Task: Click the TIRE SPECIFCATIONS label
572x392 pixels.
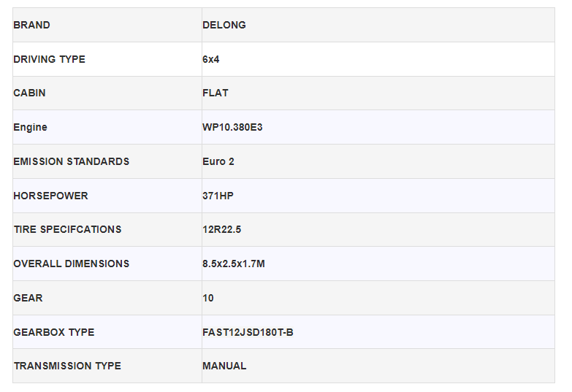Action: pos(67,229)
